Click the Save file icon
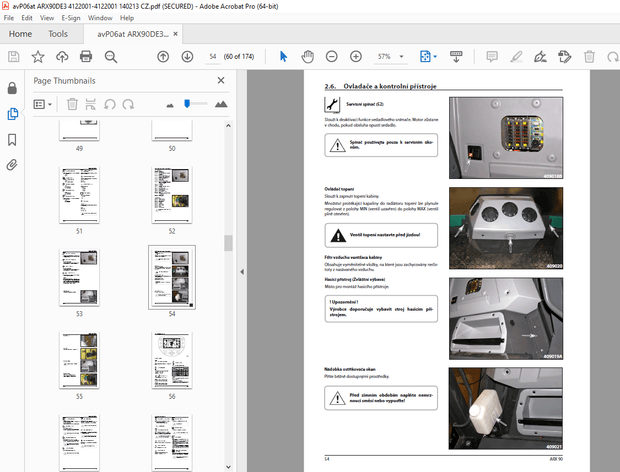 (13, 57)
